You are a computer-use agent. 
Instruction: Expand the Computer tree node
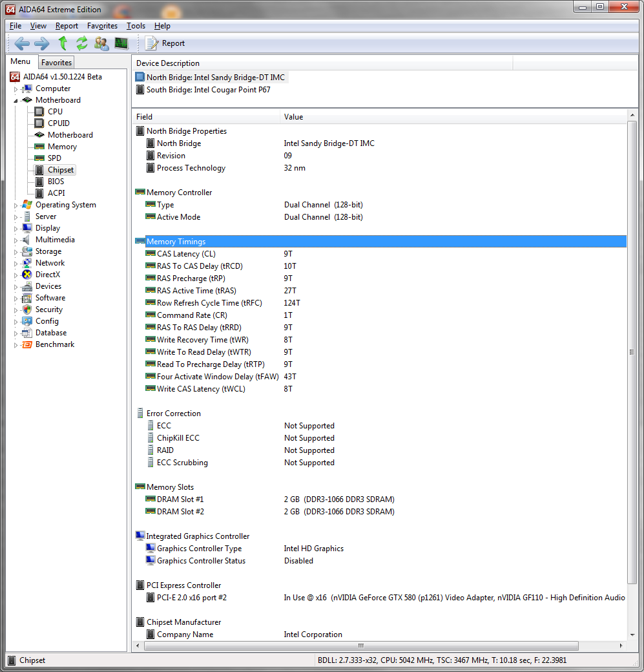pyautogui.click(x=16, y=89)
